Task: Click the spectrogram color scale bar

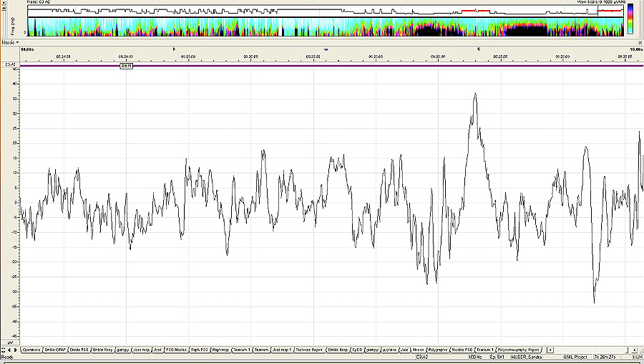Action: (x=630, y=19)
